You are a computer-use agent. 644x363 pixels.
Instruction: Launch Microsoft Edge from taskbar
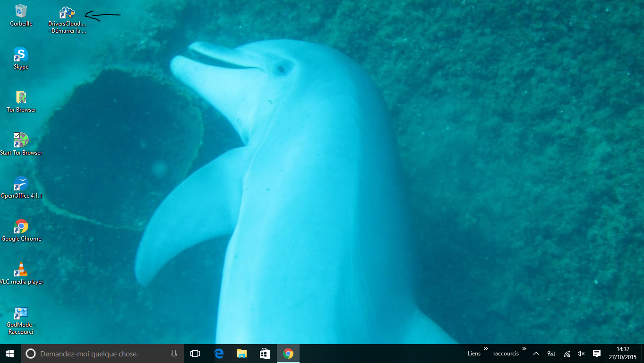pyautogui.click(x=219, y=354)
